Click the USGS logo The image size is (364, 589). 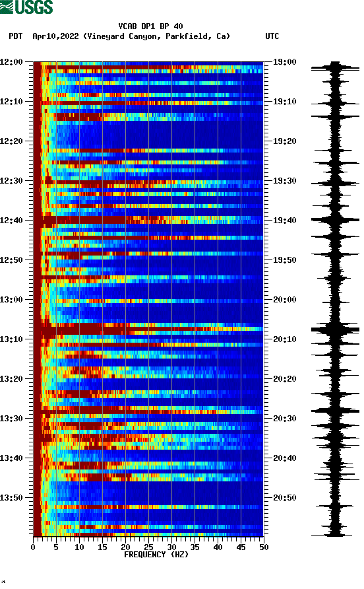click(x=26, y=7)
